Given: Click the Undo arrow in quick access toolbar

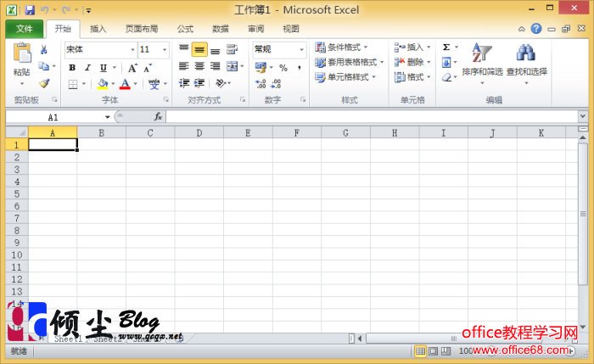Looking at the screenshot, I should (45, 10).
